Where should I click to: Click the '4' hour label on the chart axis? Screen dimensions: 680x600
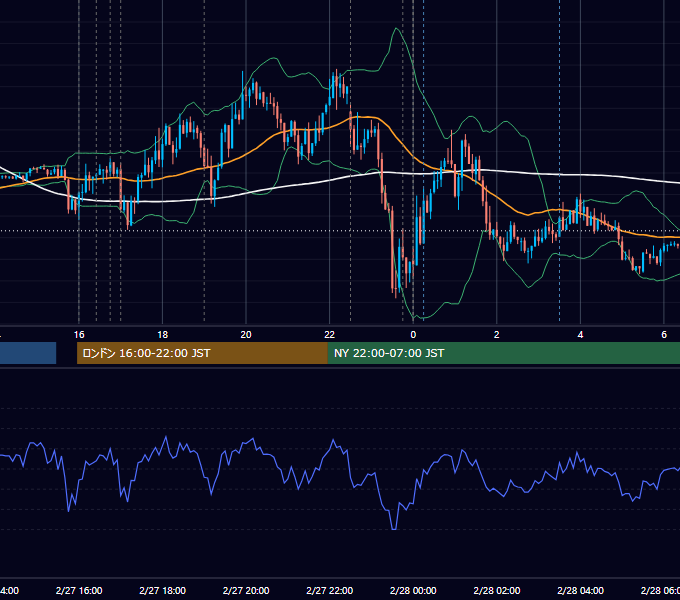coord(580,335)
